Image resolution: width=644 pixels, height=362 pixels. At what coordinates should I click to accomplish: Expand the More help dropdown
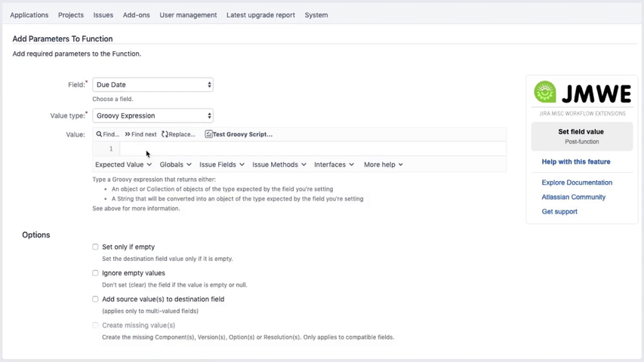(x=384, y=164)
